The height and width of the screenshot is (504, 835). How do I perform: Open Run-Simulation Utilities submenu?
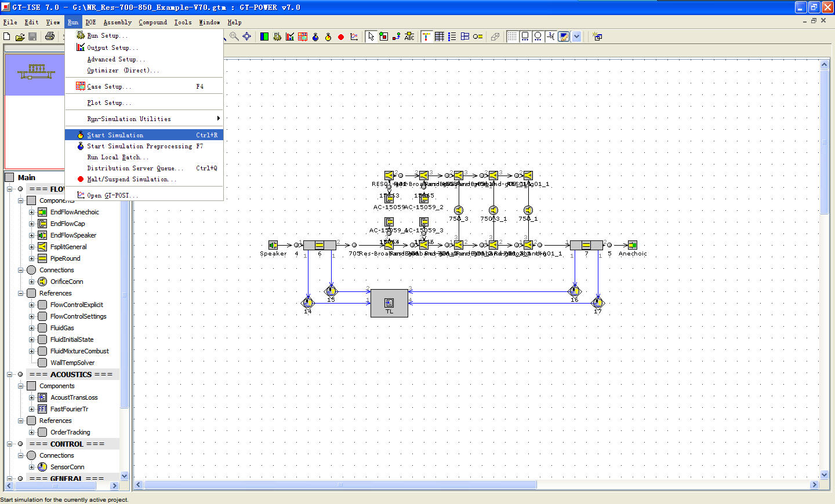click(144, 119)
